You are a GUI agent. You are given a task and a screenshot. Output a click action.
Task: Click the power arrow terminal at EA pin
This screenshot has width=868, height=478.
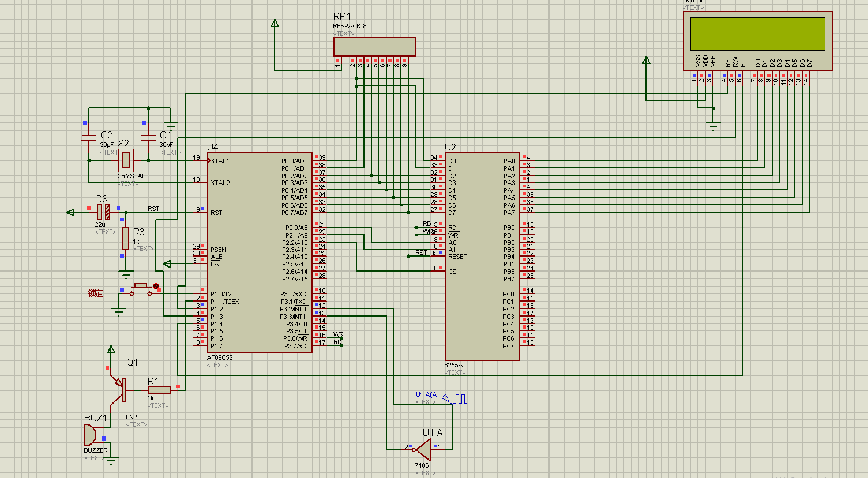(167, 264)
